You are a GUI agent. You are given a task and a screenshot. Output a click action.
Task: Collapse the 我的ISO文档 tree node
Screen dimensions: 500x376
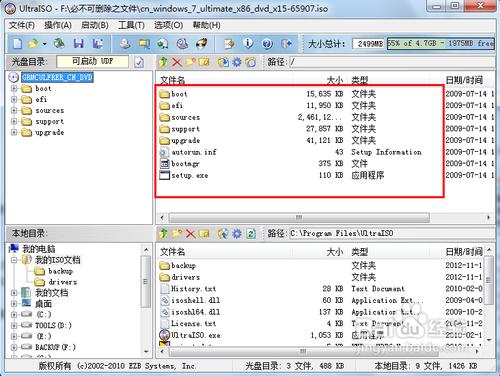coord(14,260)
